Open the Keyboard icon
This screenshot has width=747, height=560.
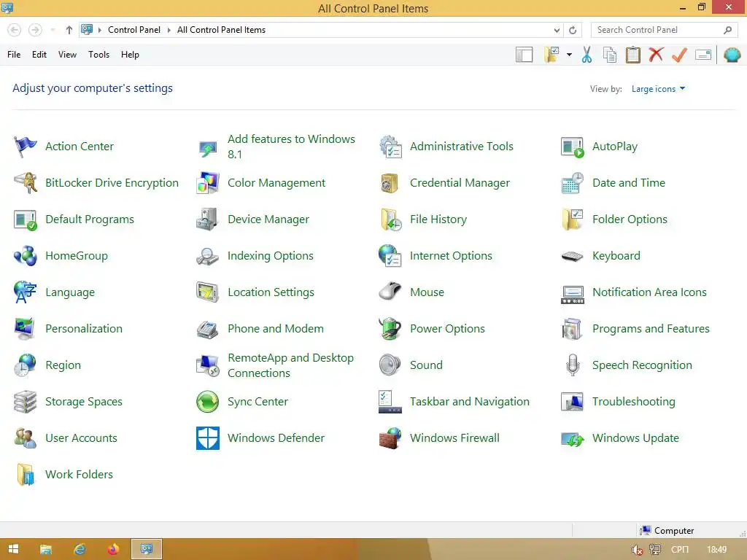pos(572,256)
